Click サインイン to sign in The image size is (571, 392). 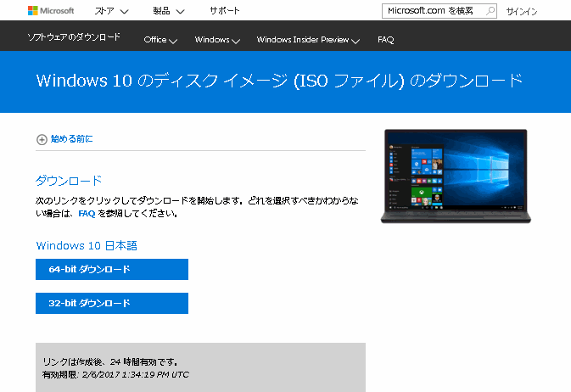coord(522,11)
